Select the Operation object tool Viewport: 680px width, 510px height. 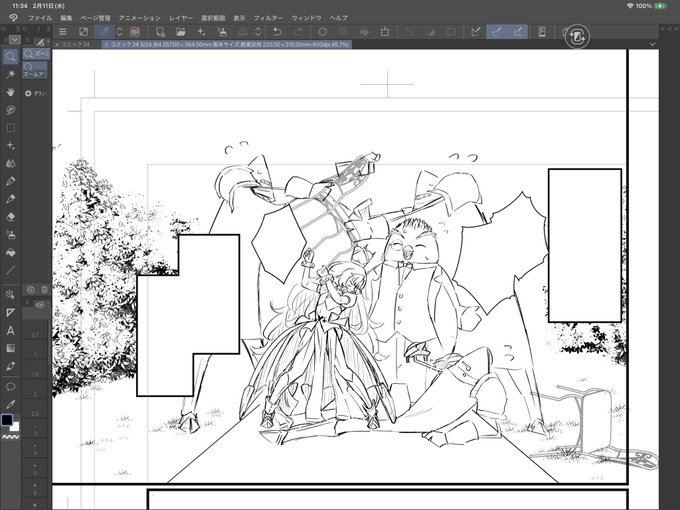11,294
